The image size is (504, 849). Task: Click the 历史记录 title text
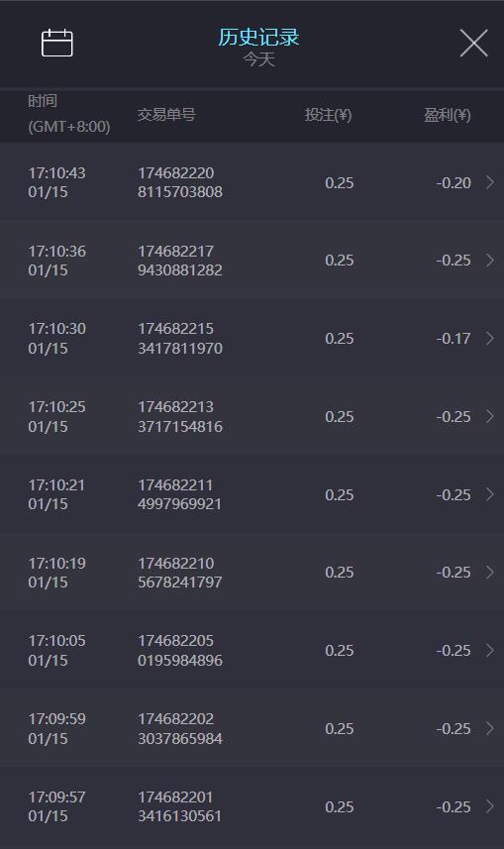pos(258,37)
